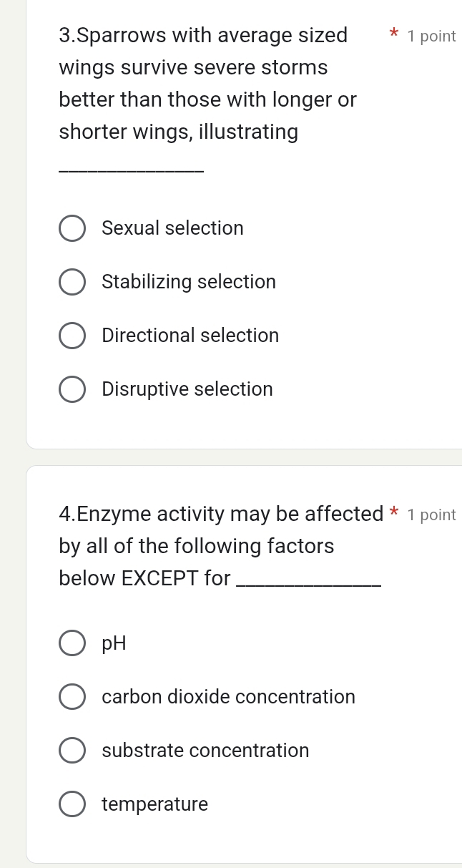Screen dimensions: 462x868
Task: Click the "Disruptive selection" answer label
Action: pyautogui.click(x=187, y=389)
